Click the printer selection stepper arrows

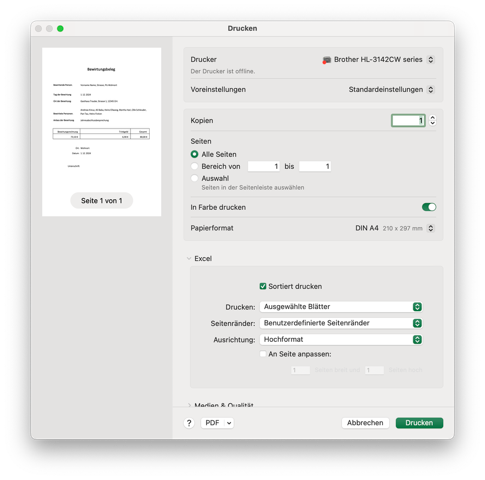[431, 60]
